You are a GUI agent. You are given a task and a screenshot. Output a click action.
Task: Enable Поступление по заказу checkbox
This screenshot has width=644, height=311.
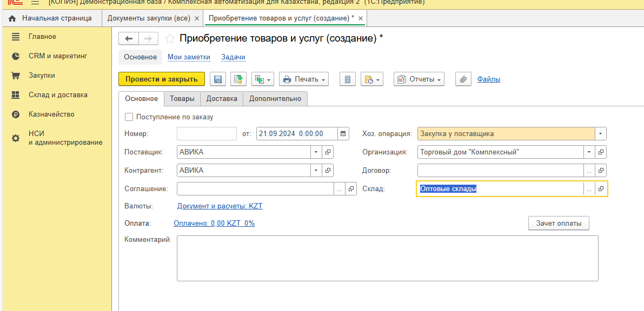(129, 117)
